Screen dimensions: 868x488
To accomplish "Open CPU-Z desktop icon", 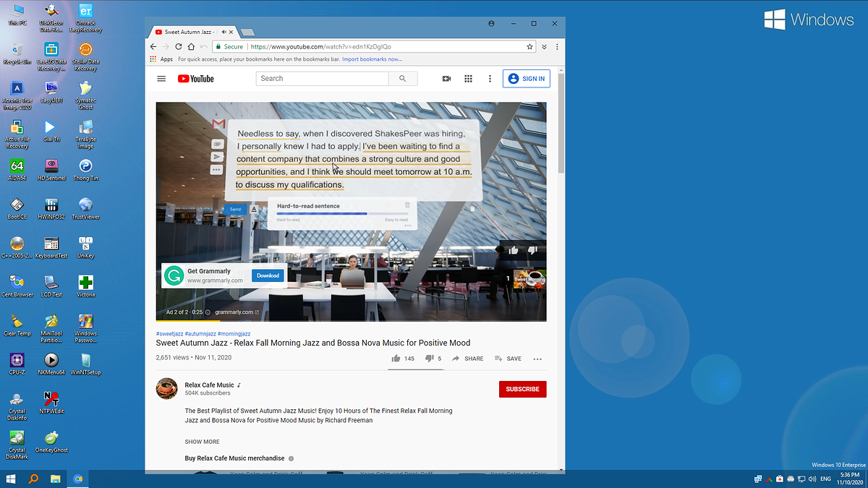I will (17, 364).
